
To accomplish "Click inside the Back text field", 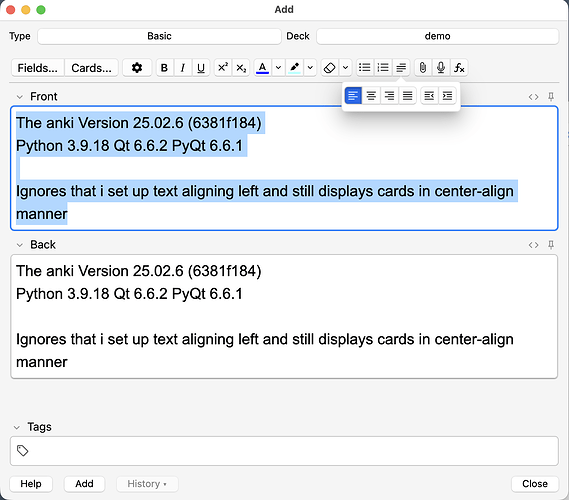I will 284,316.
